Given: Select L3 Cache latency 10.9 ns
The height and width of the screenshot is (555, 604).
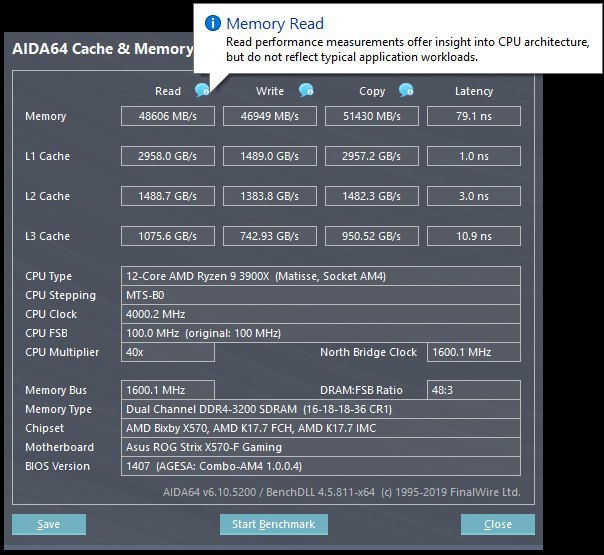Looking at the screenshot, I should (x=474, y=236).
